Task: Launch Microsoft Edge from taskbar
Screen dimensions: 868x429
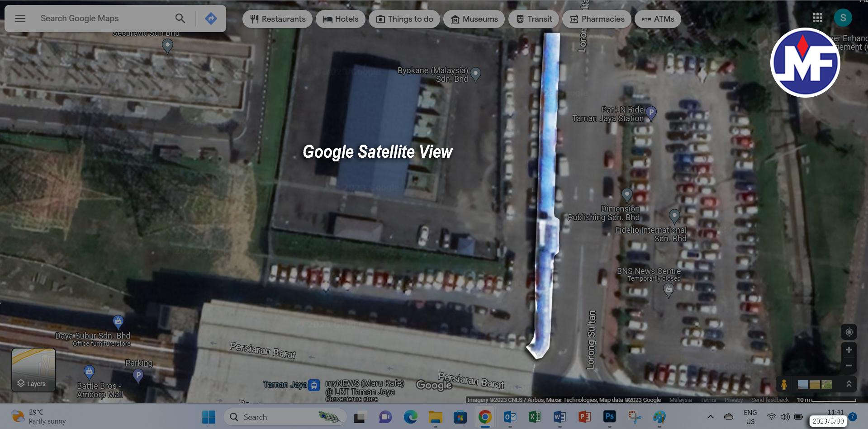Action: (x=410, y=417)
